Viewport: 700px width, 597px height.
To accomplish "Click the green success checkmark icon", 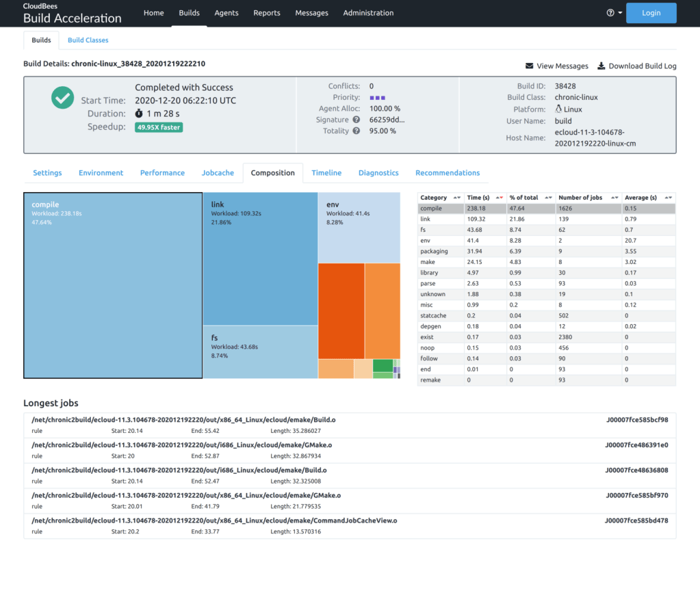I will 62,98.
